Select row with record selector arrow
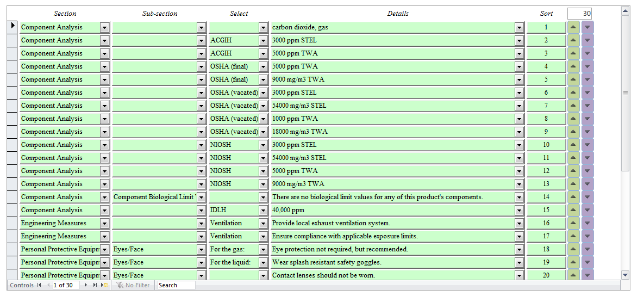Image resolution: width=644 pixels, height=296 pixels. [x=12, y=27]
